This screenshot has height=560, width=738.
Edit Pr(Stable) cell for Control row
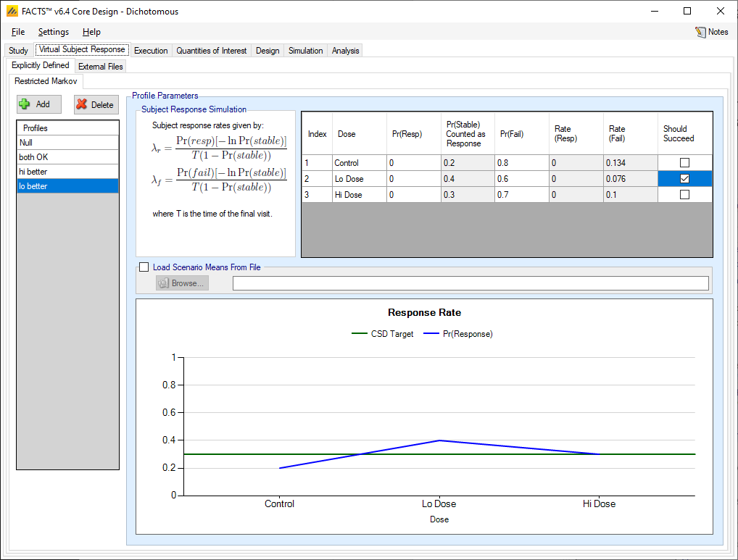click(x=467, y=163)
